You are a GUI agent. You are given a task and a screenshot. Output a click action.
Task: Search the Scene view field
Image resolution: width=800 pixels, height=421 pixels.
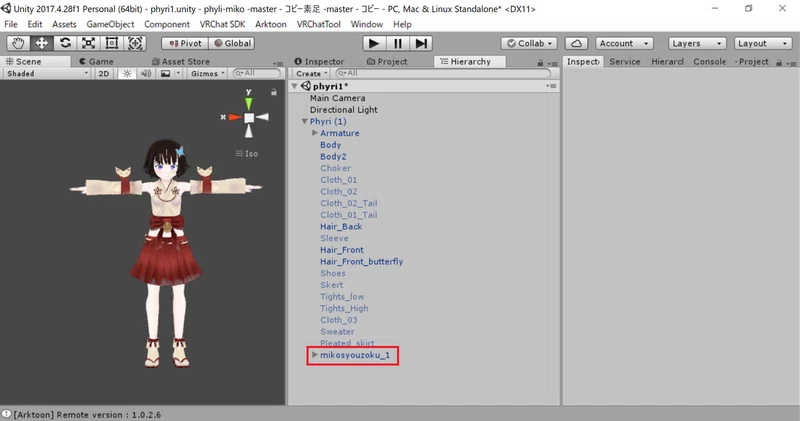point(256,73)
